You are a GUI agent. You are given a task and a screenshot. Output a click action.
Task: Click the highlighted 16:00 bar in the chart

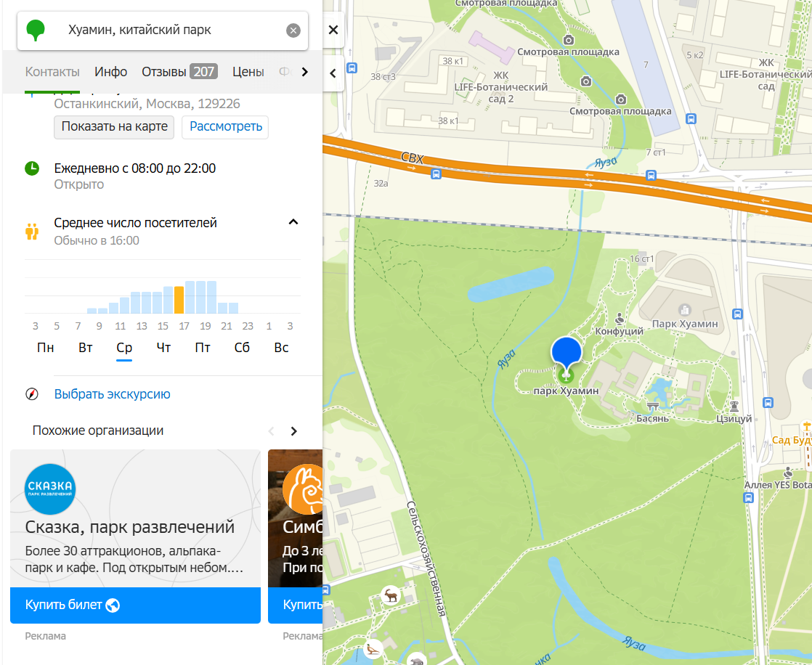pos(179,300)
